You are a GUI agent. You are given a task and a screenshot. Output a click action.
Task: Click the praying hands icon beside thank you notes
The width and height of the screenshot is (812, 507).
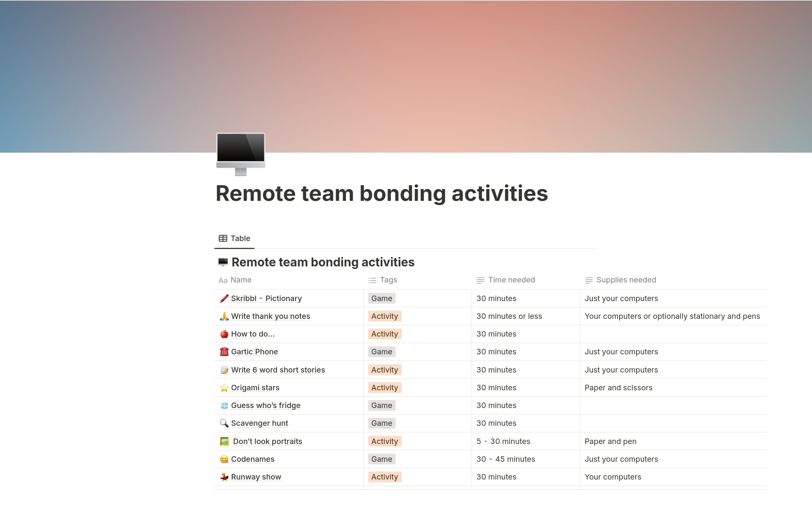(224, 316)
